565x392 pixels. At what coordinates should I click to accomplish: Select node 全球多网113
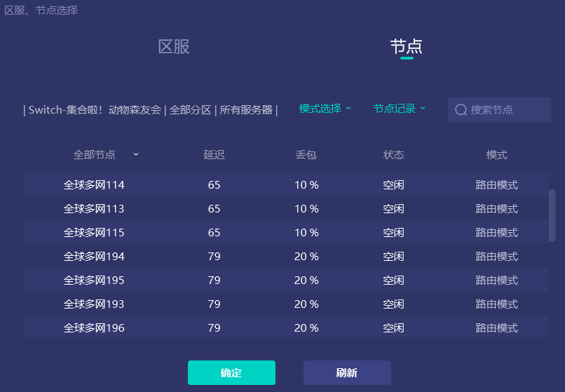coord(94,209)
